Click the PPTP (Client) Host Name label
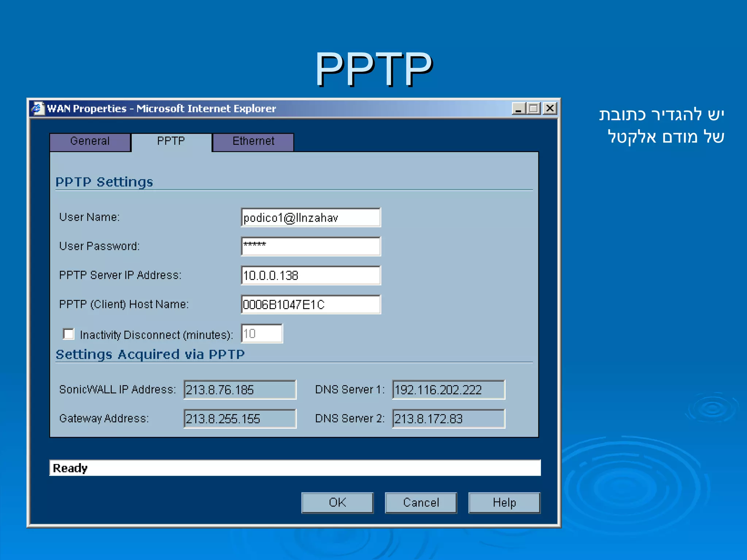 [x=124, y=304]
